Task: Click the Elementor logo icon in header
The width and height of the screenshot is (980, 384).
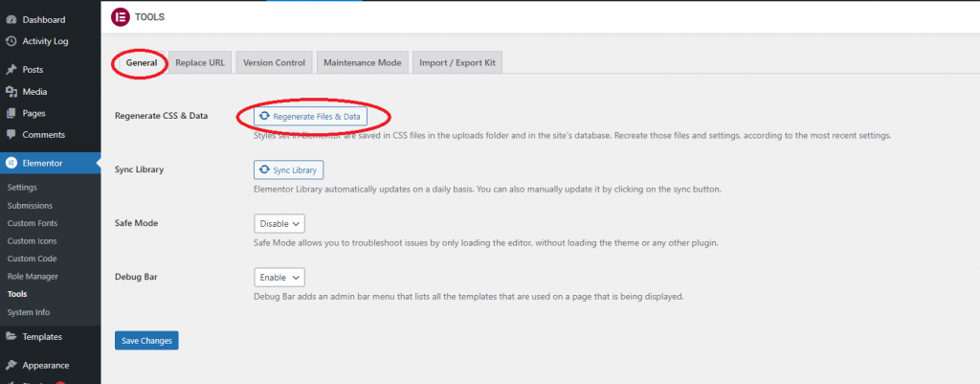Action: click(x=121, y=16)
